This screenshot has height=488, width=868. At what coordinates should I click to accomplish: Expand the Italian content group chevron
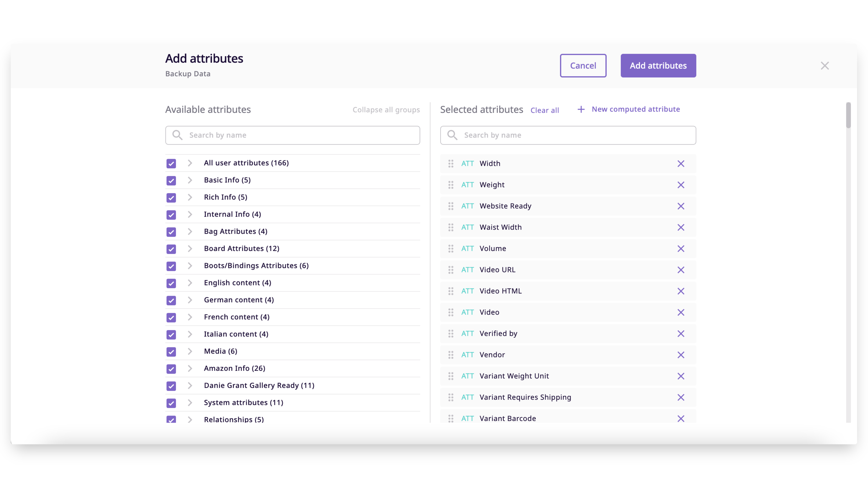point(190,334)
